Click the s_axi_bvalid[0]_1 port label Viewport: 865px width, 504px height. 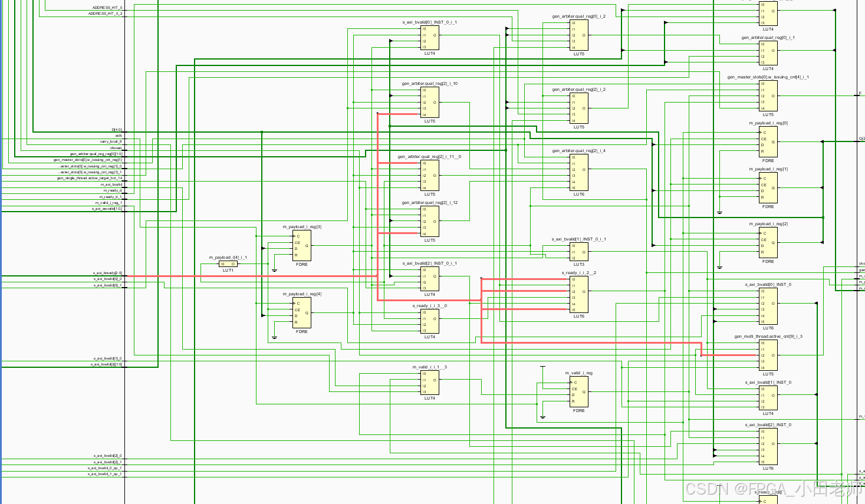[108, 285]
